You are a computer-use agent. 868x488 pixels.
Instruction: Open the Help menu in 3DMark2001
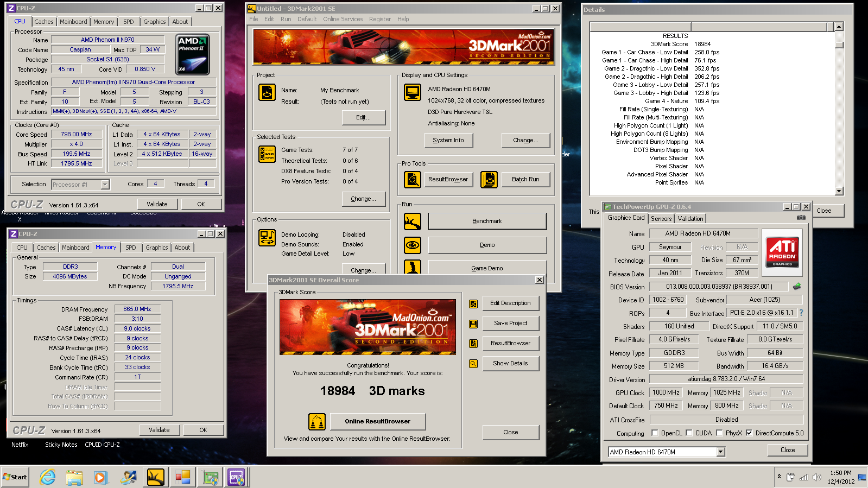[x=403, y=19]
